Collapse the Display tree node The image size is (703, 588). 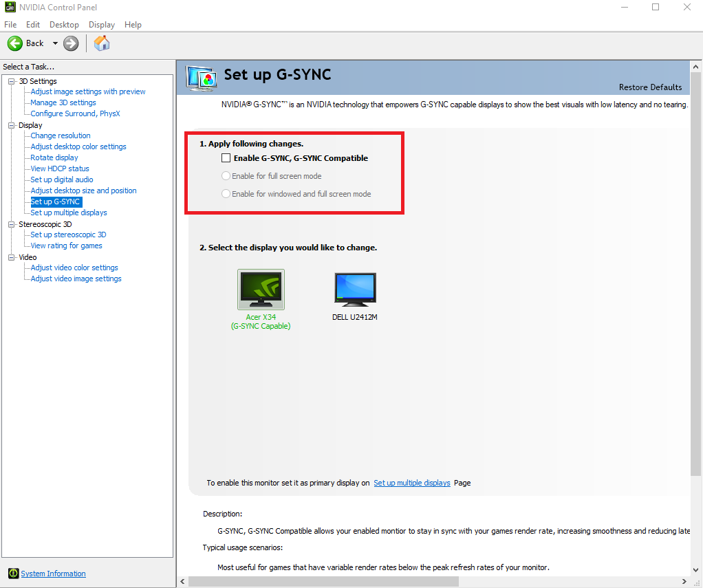pos(11,125)
